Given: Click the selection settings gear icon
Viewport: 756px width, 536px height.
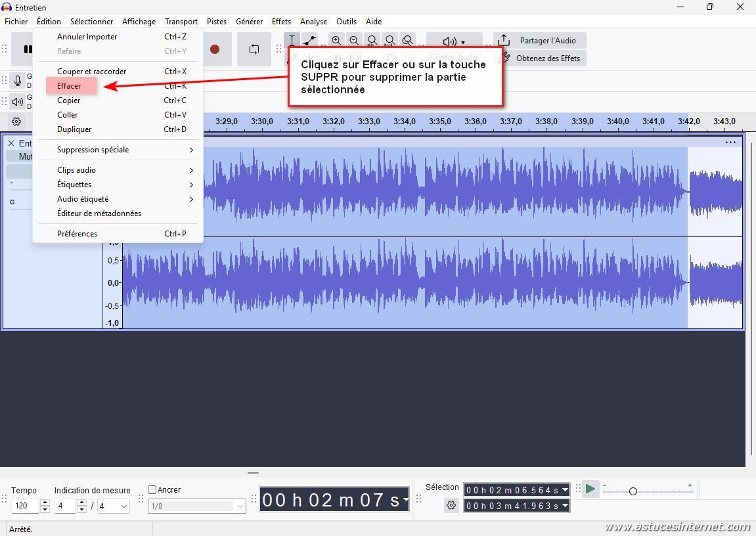Looking at the screenshot, I should coord(451,505).
